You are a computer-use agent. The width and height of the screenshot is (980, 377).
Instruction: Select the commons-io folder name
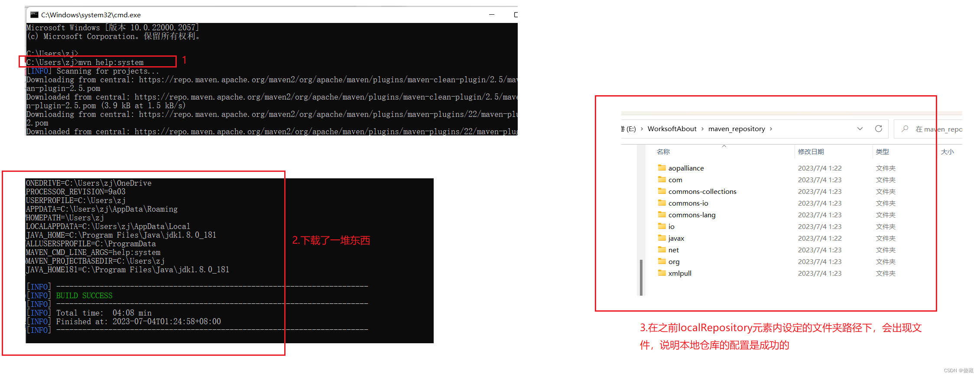(x=688, y=203)
